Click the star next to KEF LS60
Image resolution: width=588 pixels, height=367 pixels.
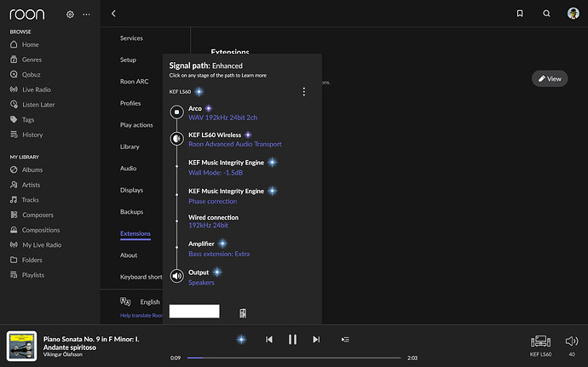pos(199,92)
